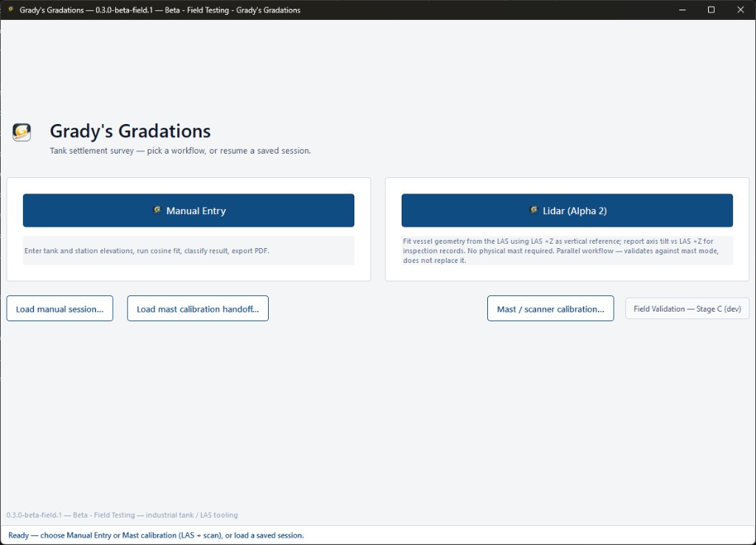Close the Grady's Gradations window
This screenshot has height=545, width=756.
(x=740, y=10)
